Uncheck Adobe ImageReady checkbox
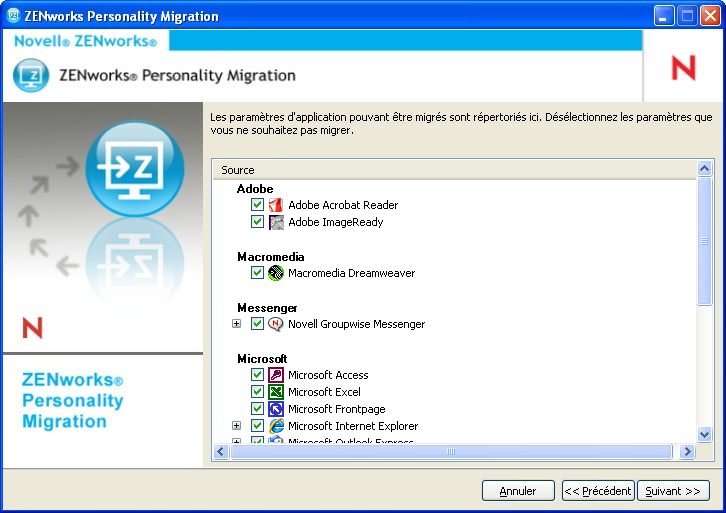 pos(257,222)
